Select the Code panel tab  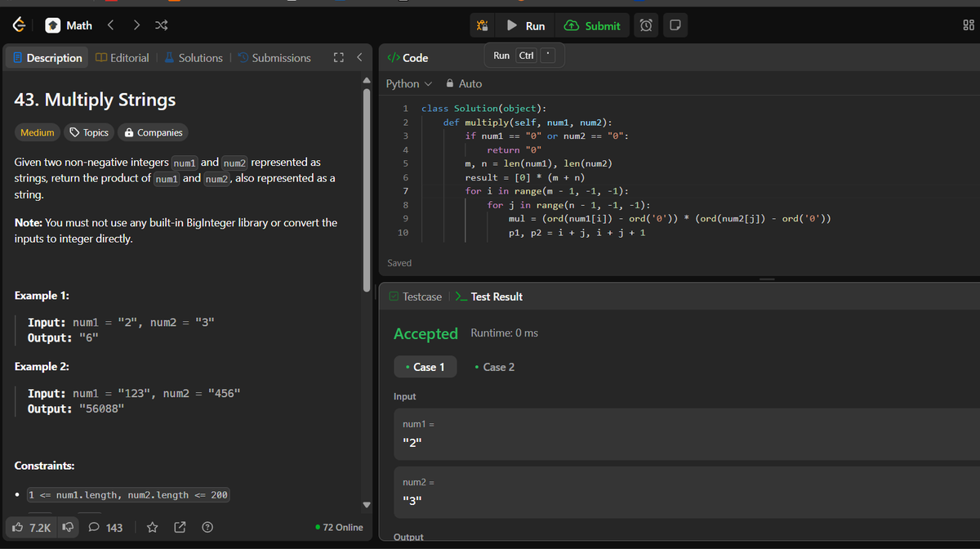tap(408, 58)
